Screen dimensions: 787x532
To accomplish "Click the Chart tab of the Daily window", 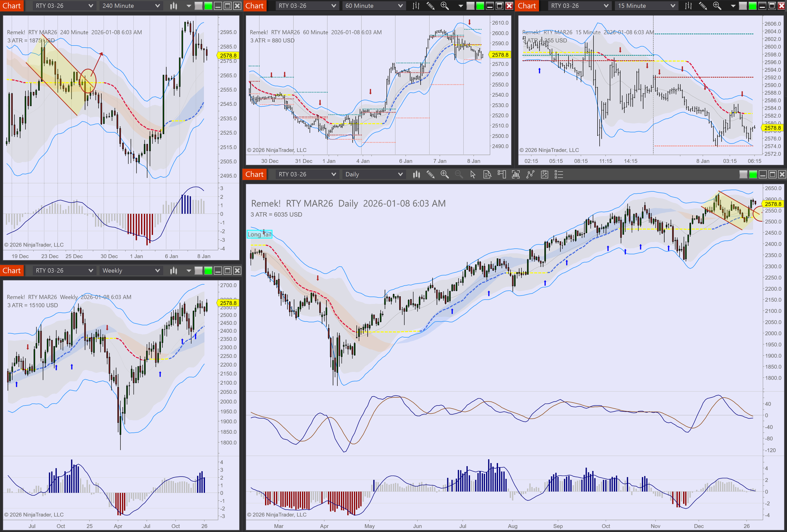I will [x=254, y=174].
